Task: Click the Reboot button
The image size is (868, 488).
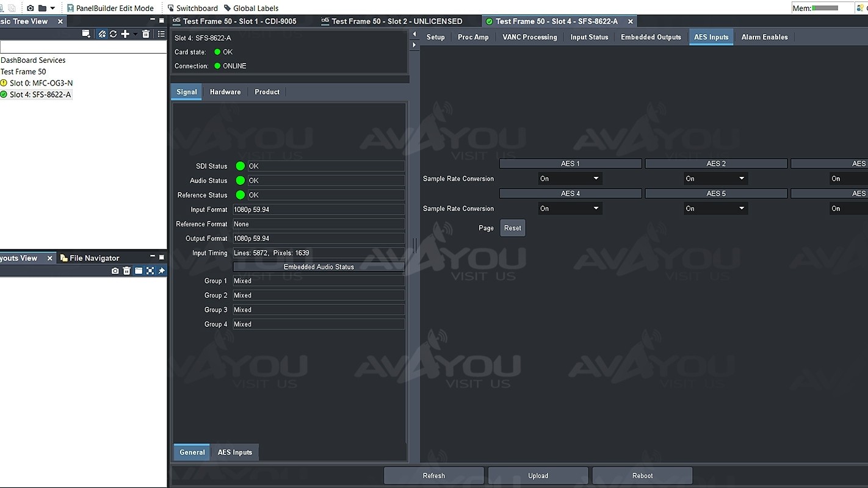Action: pos(642,476)
